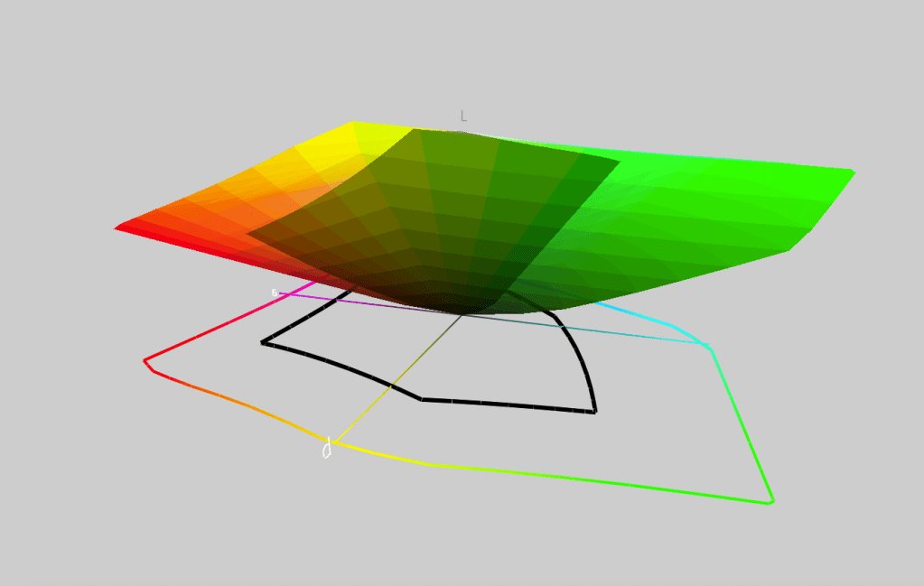Screen dimensions: 924x586
Task: Select the left corner of the black outline
Action: [x=264, y=342]
